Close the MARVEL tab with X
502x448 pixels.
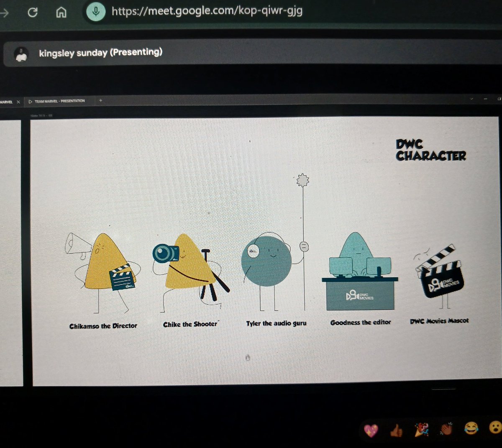[18, 102]
